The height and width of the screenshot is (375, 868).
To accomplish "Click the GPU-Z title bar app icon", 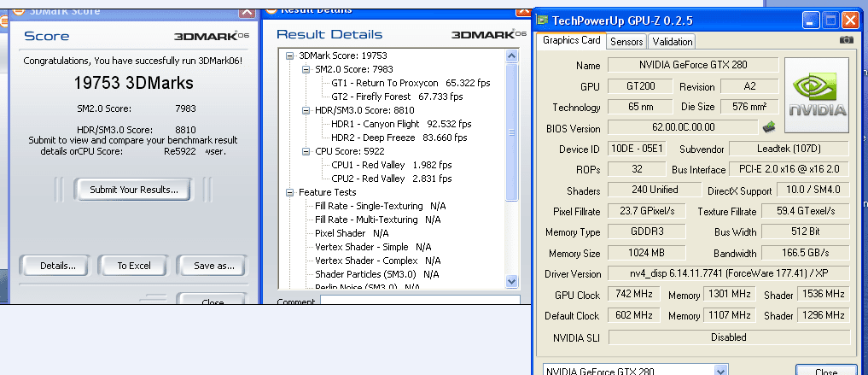I will coord(543,21).
